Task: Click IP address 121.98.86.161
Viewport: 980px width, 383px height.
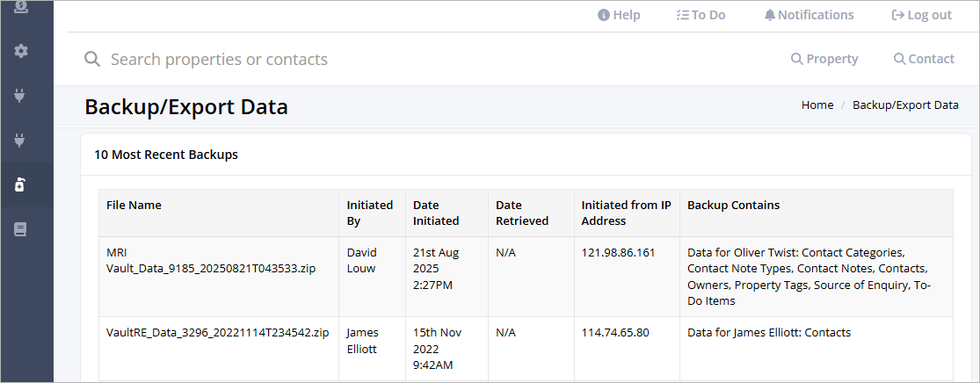Action: pyautogui.click(x=618, y=253)
